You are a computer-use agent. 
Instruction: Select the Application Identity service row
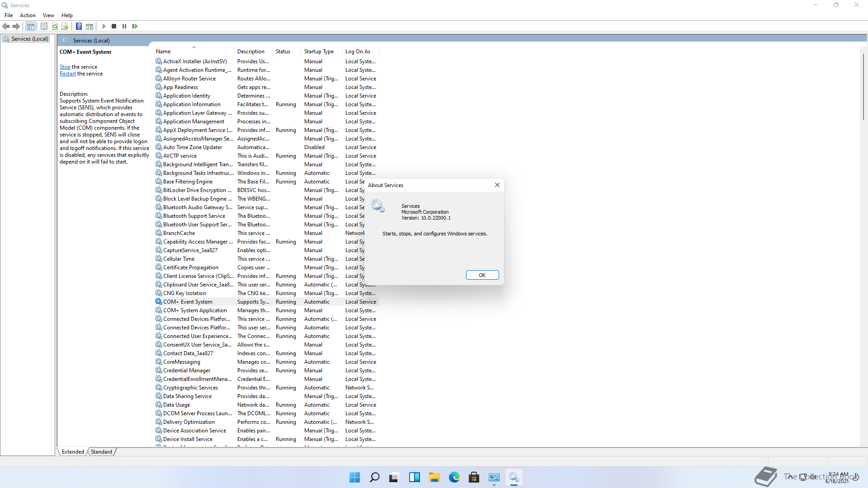point(266,95)
